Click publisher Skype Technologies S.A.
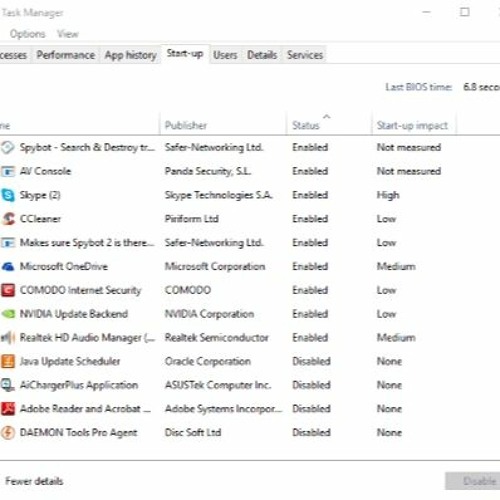The image size is (500, 500). pyautogui.click(x=219, y=195)
